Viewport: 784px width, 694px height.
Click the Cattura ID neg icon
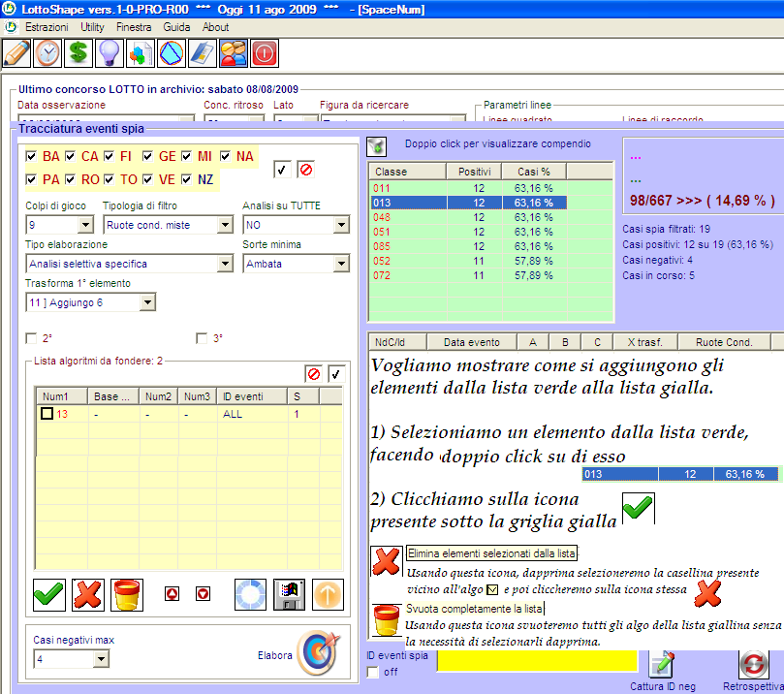point(662,665)
